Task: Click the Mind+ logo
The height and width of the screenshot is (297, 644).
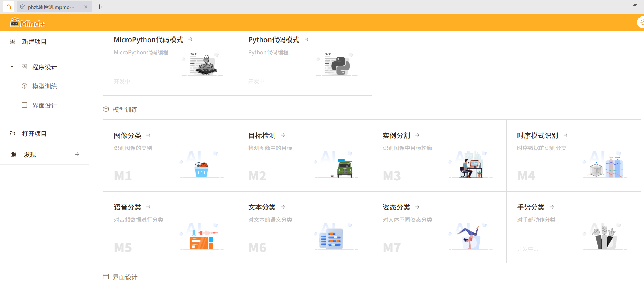Action: tap(28, 23)
